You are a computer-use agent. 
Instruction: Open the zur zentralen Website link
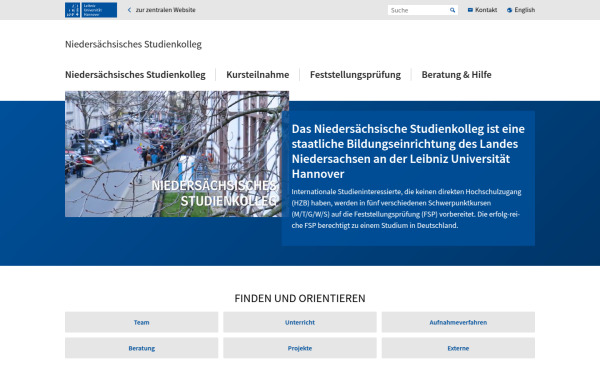coord(165,10)
